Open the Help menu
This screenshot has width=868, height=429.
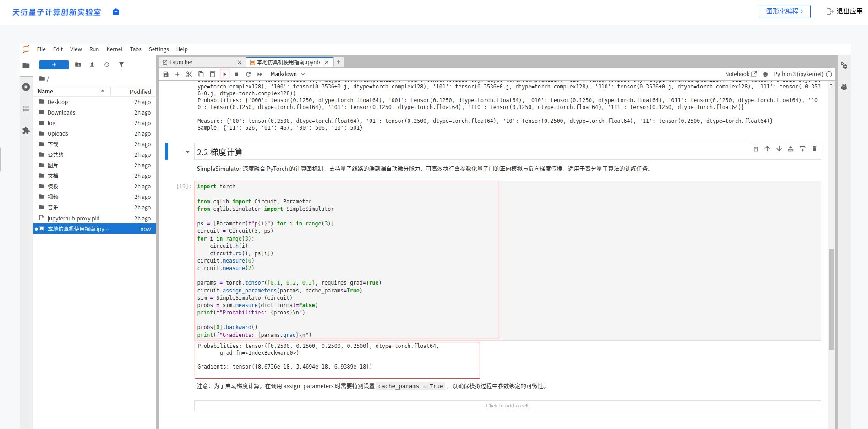[x=182, y=49]
